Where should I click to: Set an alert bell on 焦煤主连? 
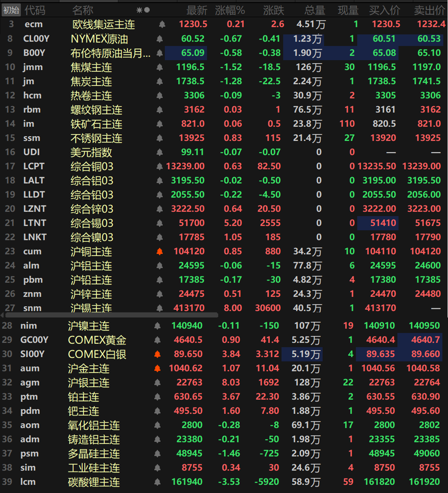tap(160, 68)
